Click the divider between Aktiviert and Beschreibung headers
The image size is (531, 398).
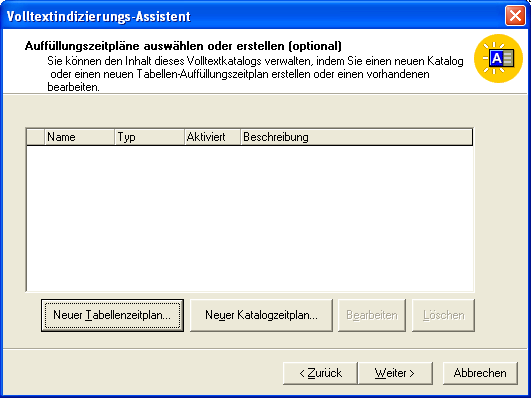[240, 137]
